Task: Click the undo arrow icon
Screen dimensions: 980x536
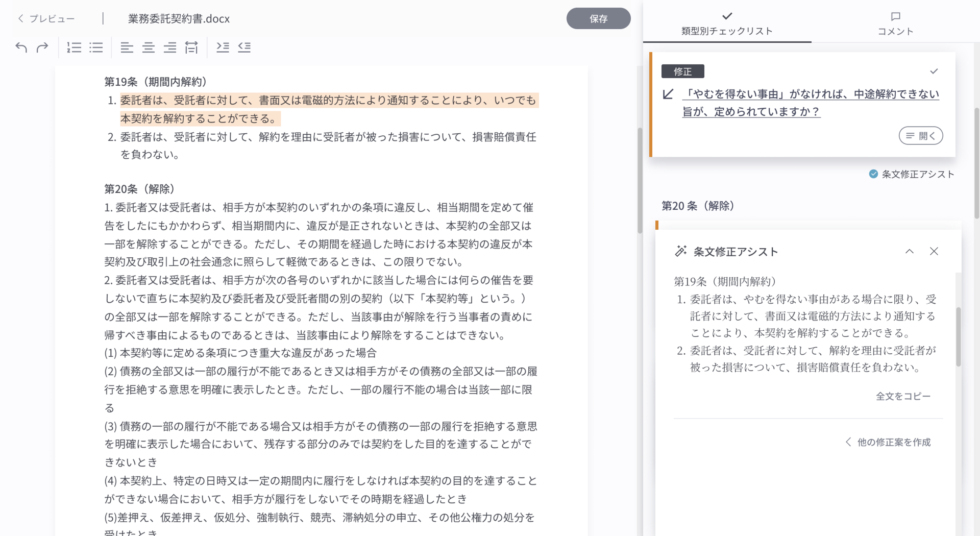Action: tap(21, 47)
